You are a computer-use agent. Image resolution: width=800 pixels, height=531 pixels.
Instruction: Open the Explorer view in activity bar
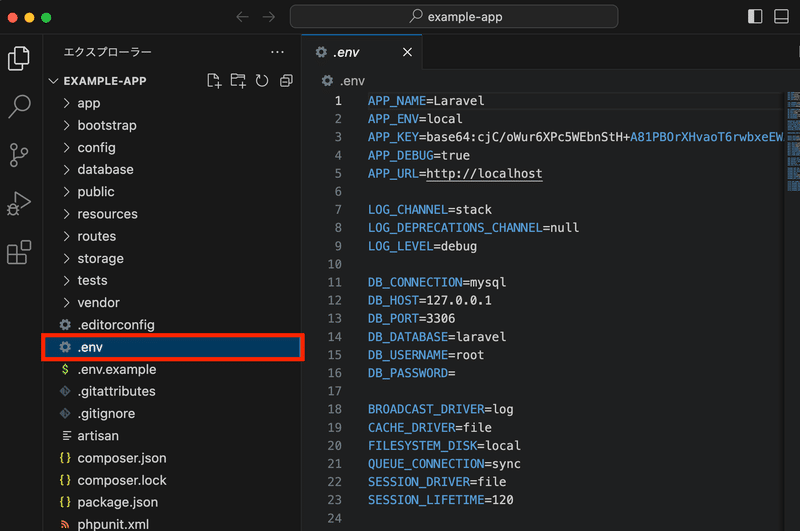[19, 58]
